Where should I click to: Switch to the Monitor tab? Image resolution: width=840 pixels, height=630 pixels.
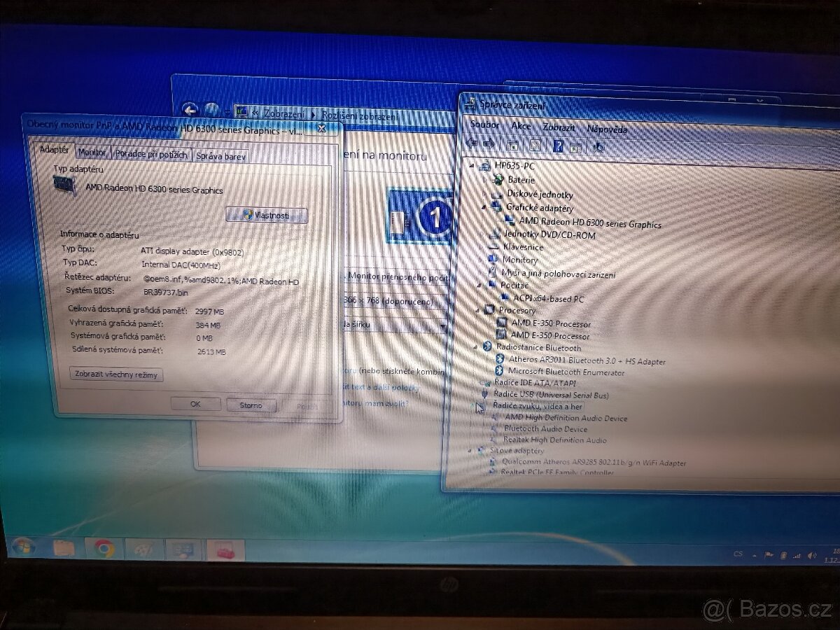(92, 151)
